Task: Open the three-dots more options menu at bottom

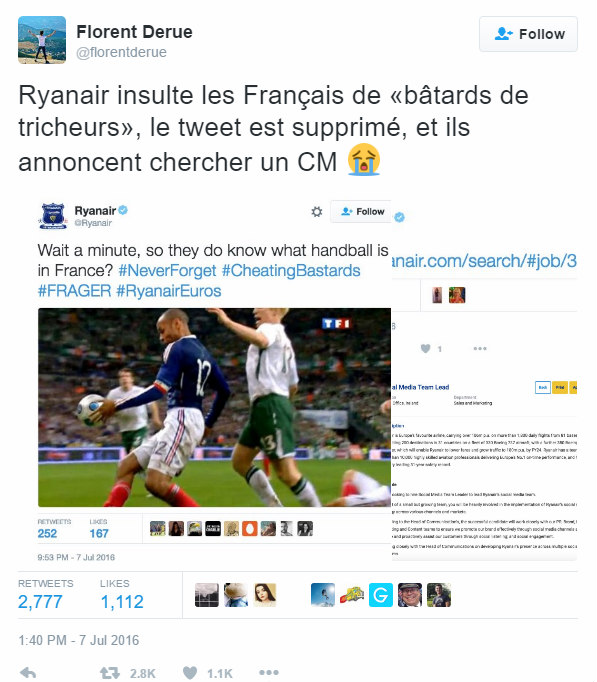Action: point(269,673)
